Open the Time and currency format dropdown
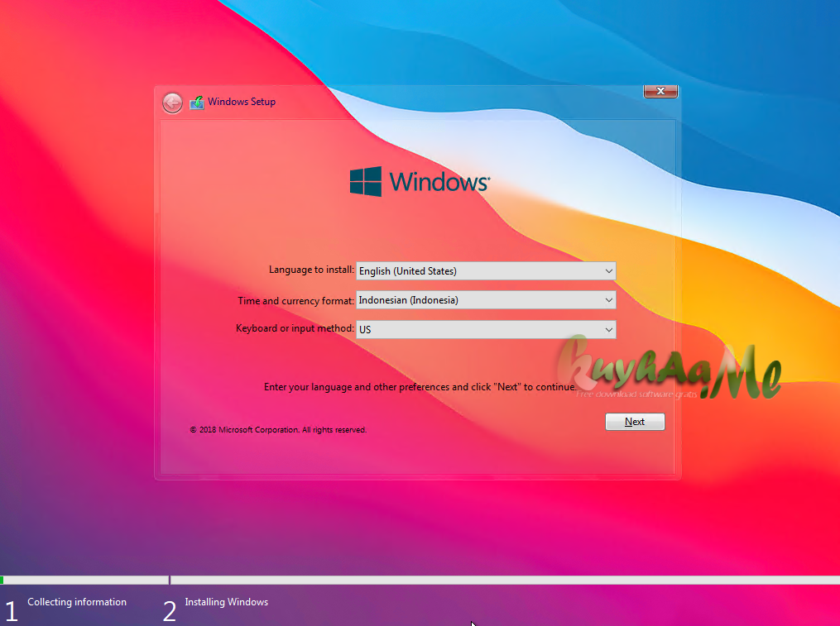The height and width of the screenshot is (626, 840). point(486,300)
